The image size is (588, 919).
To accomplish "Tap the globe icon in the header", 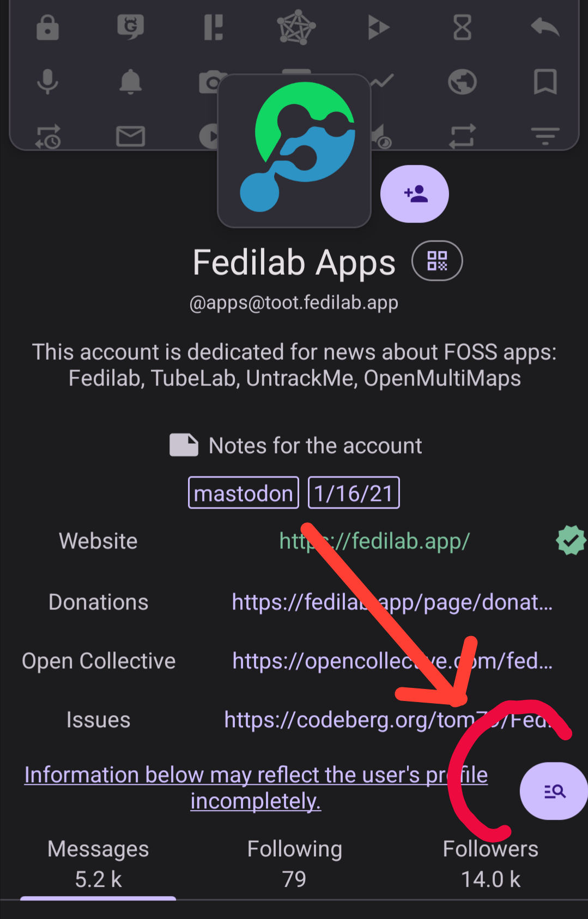I will pyautogui.click(x=462, y=82).
